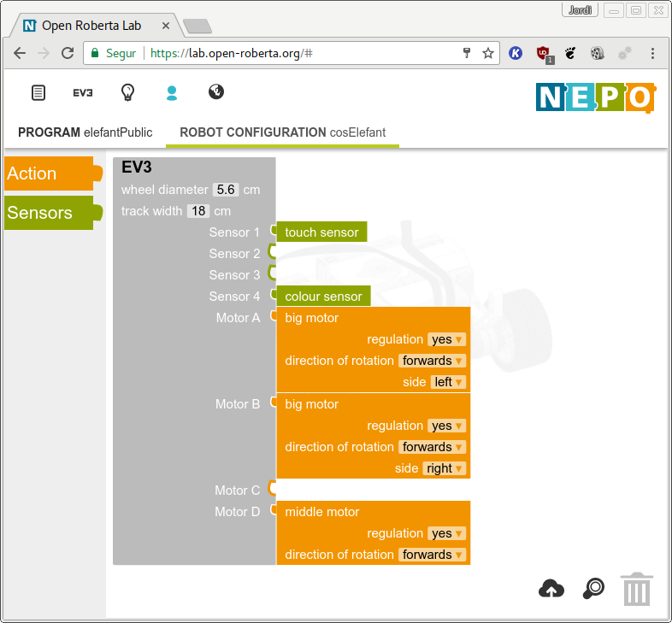This screenshot has height=623, width=672.
Task: Select ROBOT CONFIGURATION cosElefant tab
Action: click(x=282, y=132)
